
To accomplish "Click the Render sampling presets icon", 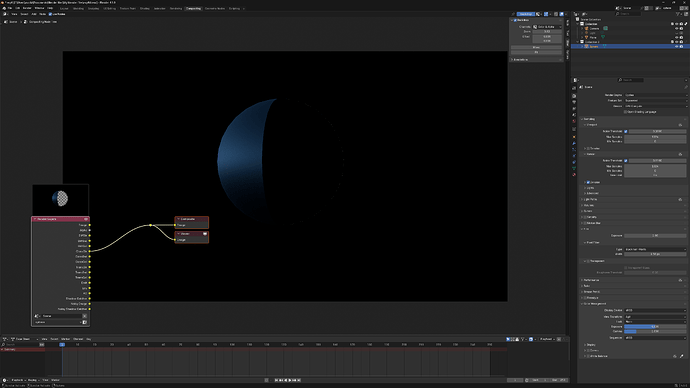I will [x=680, y=154].
